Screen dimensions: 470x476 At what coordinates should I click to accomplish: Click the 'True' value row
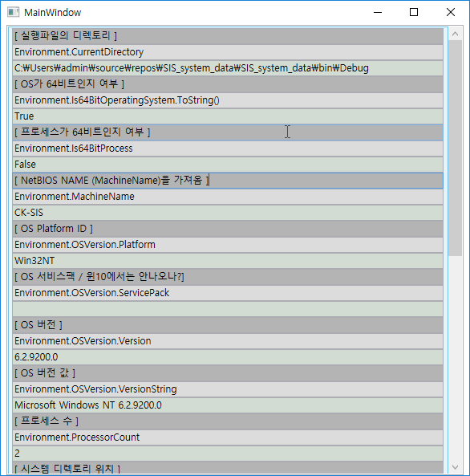pyautogui.click(x=228, y=116)
